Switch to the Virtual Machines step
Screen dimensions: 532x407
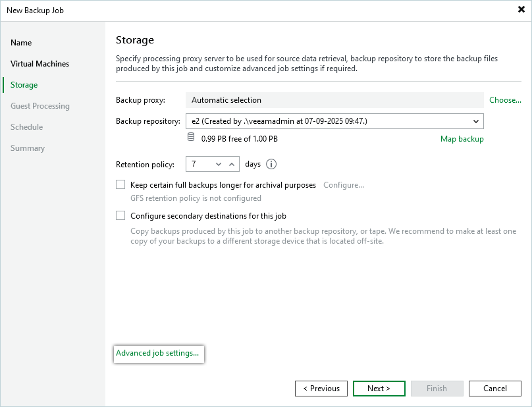tap(40, 64)
